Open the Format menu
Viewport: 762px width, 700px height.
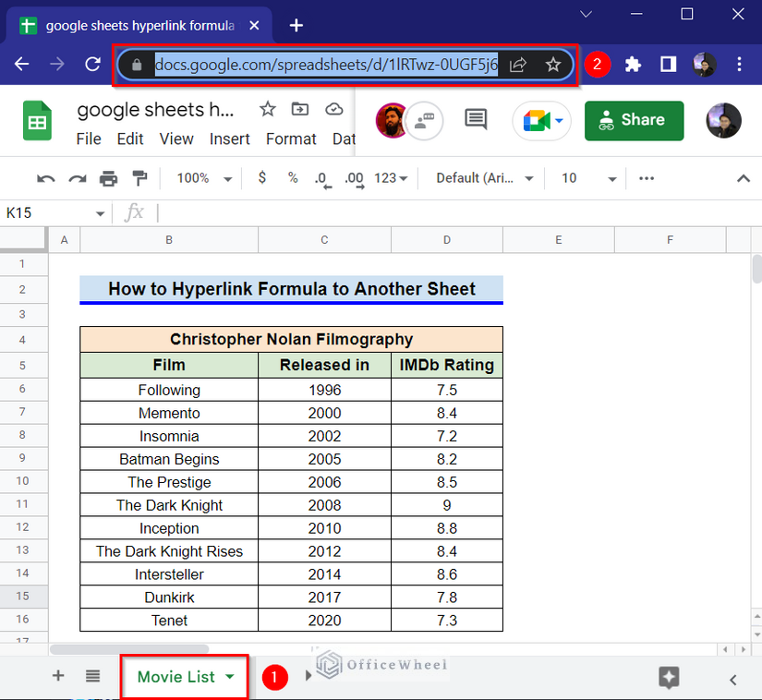291,139
